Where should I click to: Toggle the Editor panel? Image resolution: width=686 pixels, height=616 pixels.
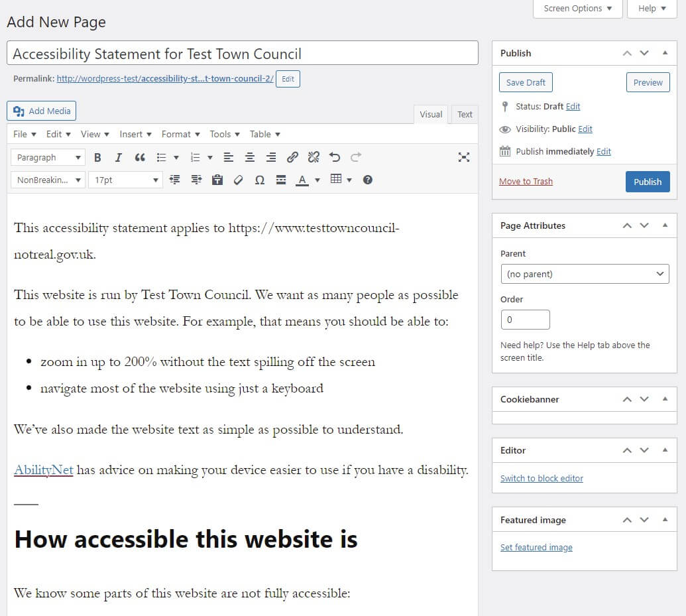[x=665, y=450]
